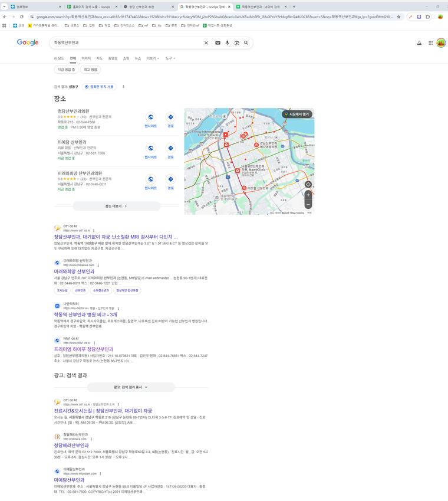The image size is (448, 501).
Task: Open the tip bookmarks folder
Action: click(x=156, y=25)
